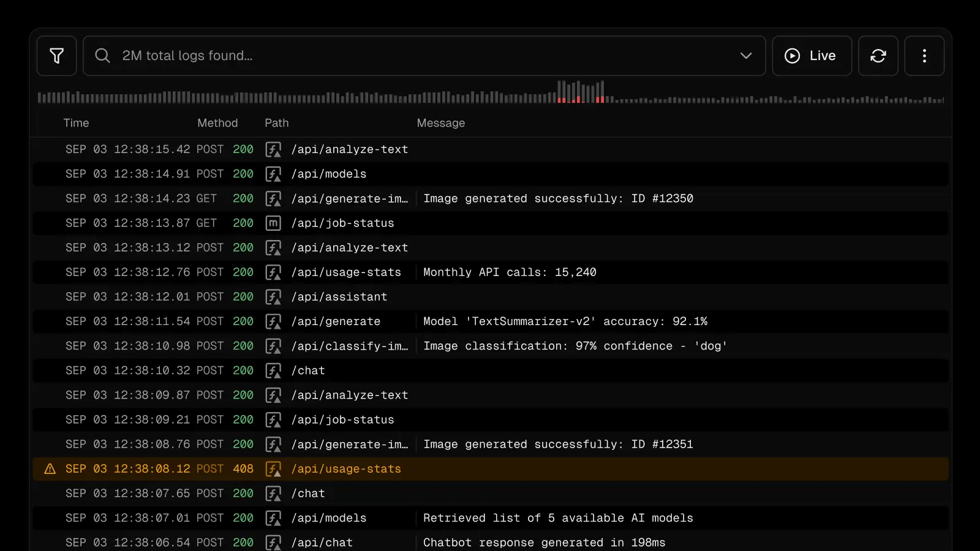Click the function icon on the 12:38:14.91 row
The image size is (980, 551).
pyautogui.click(x=273, y=174)
